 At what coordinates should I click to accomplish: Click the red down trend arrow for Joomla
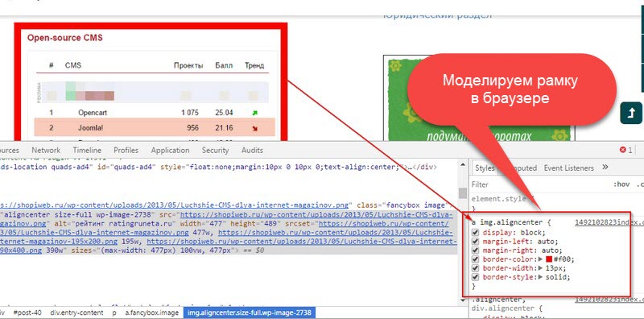pyautogui.click(x=254, y=128)
